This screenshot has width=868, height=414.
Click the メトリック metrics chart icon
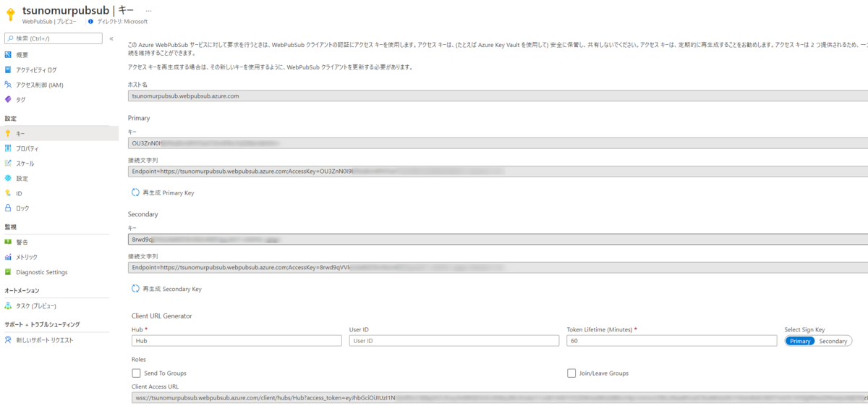[8, 257]
